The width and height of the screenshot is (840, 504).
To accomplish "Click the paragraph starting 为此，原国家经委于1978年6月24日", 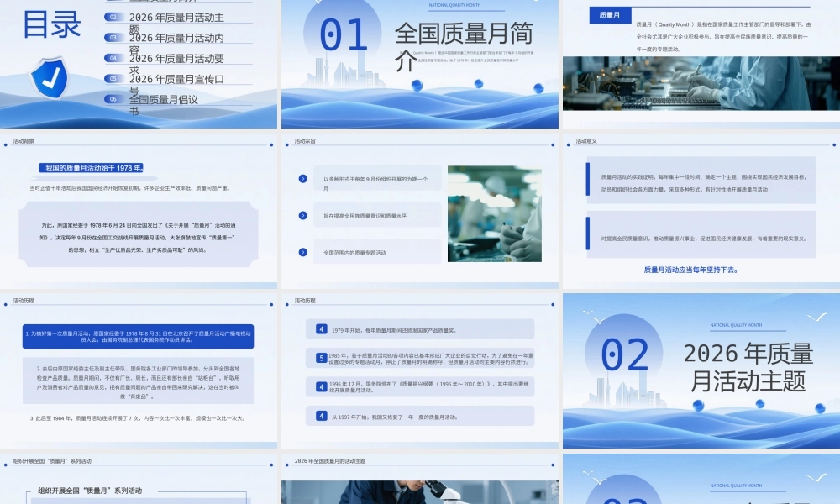I will tap(139, 237).
